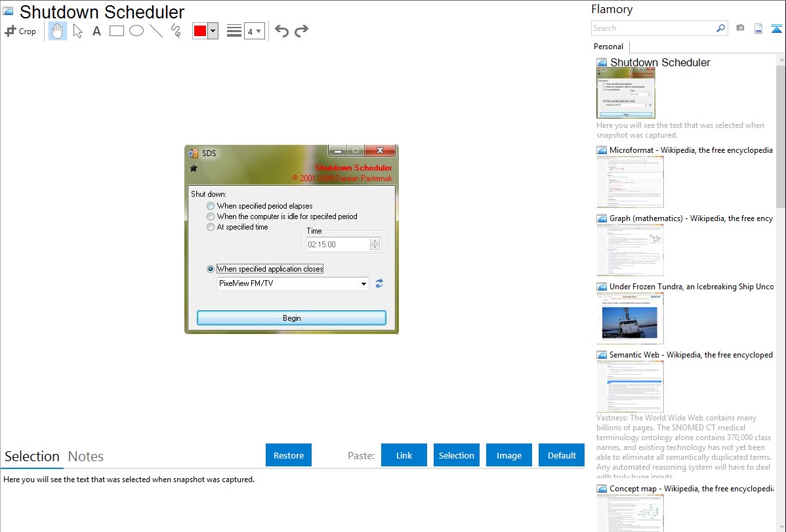Click 'Semantic Web - Wikipedia' snapshot title

coord(691,354)
